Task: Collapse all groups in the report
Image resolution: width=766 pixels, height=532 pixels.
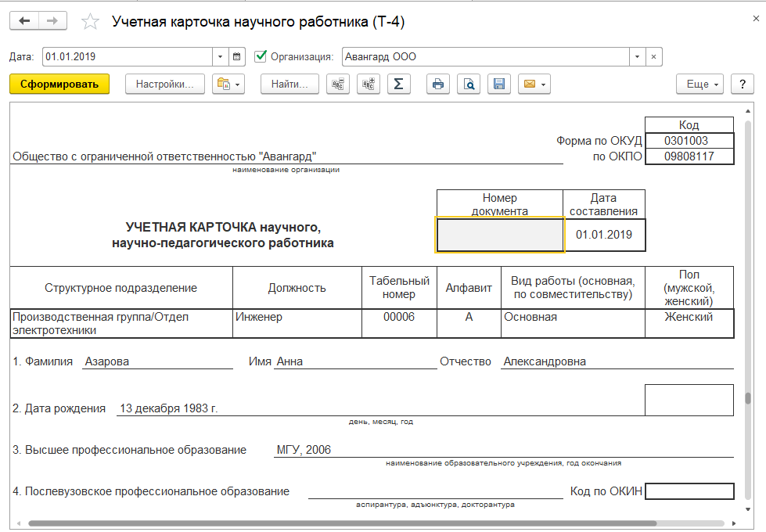Action: (x=338, y=84)
